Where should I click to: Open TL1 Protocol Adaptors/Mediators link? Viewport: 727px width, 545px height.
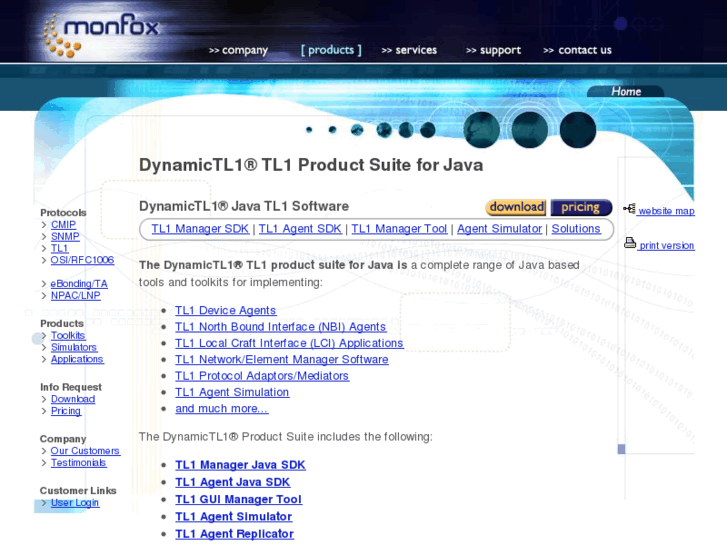[x=262, y=376]
